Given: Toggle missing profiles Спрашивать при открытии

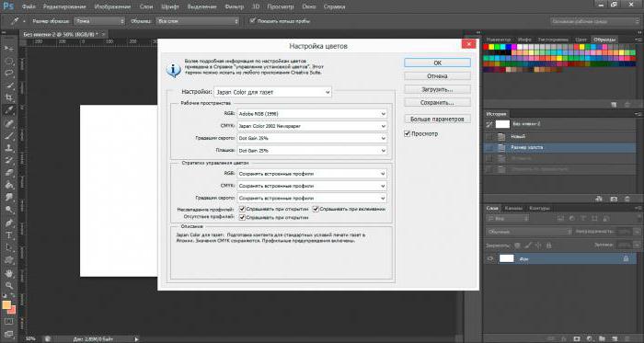Looking at the screenshot, I should point(242,217).
